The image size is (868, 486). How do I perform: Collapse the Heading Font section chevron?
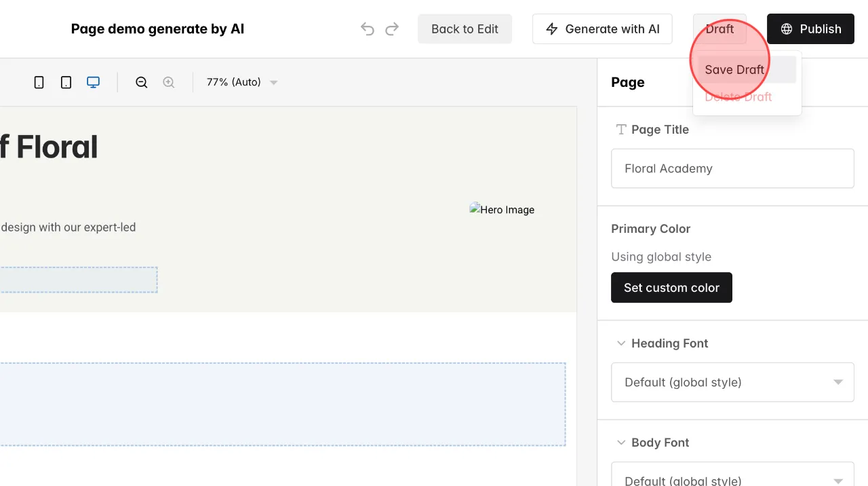point(620,343)
